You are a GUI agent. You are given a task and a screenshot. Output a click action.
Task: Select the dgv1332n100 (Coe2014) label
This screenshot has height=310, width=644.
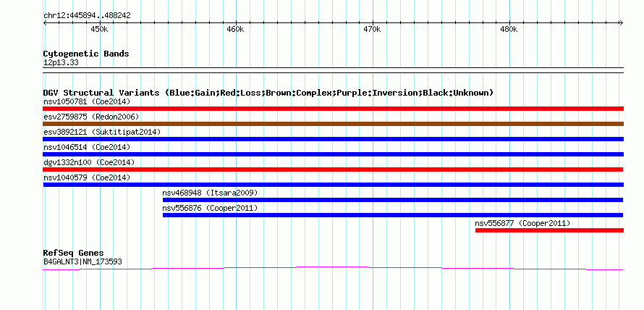click(89, 162)
